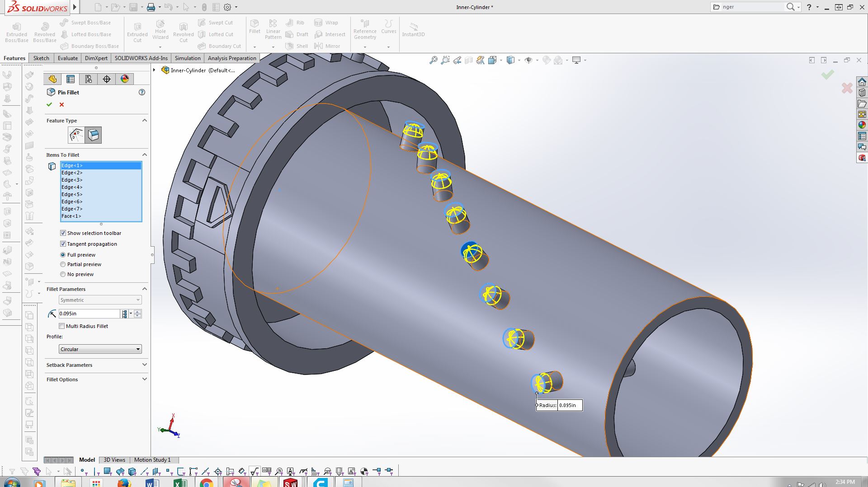Expand the Setback Parameters section

(x=96, y=365)
